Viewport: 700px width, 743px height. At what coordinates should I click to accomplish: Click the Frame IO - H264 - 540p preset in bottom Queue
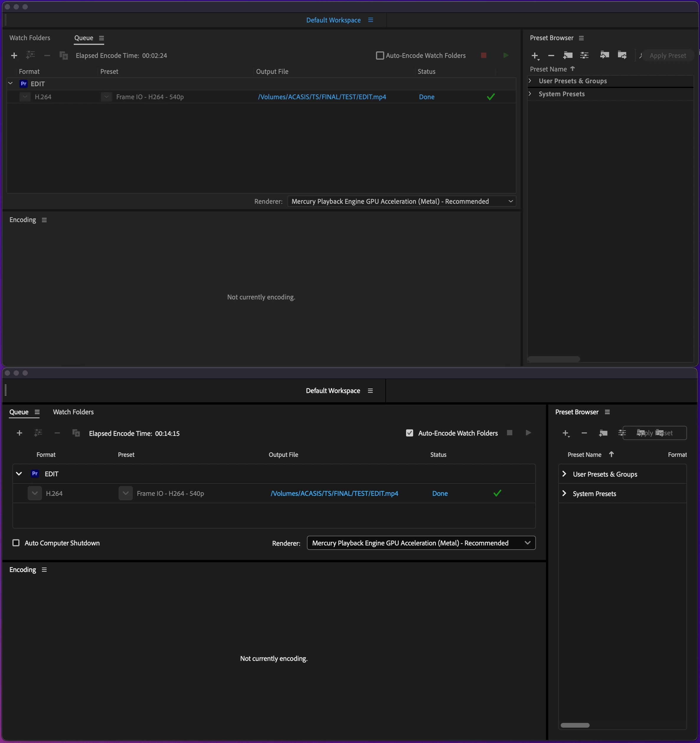pyautogui.click(x=170, y=493)
